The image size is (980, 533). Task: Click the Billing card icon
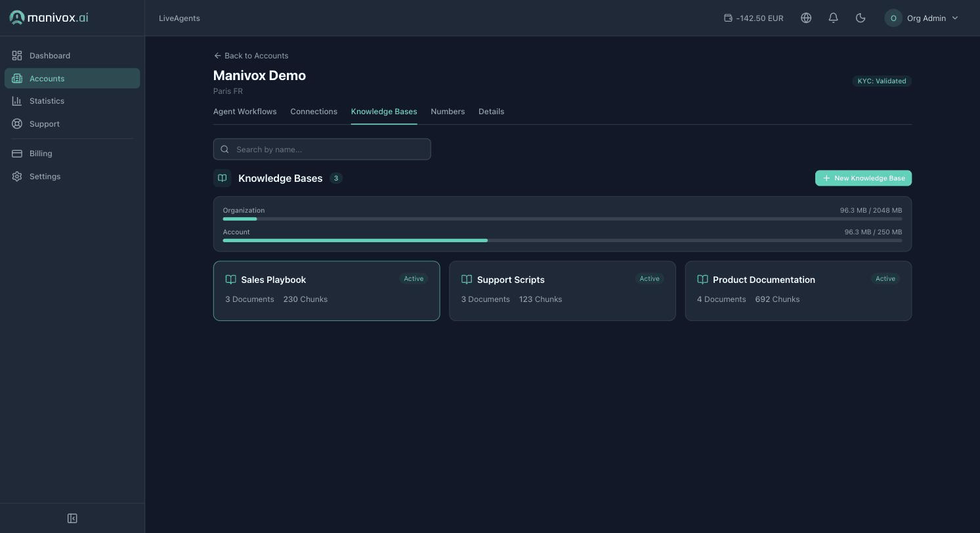pos(17,154)
